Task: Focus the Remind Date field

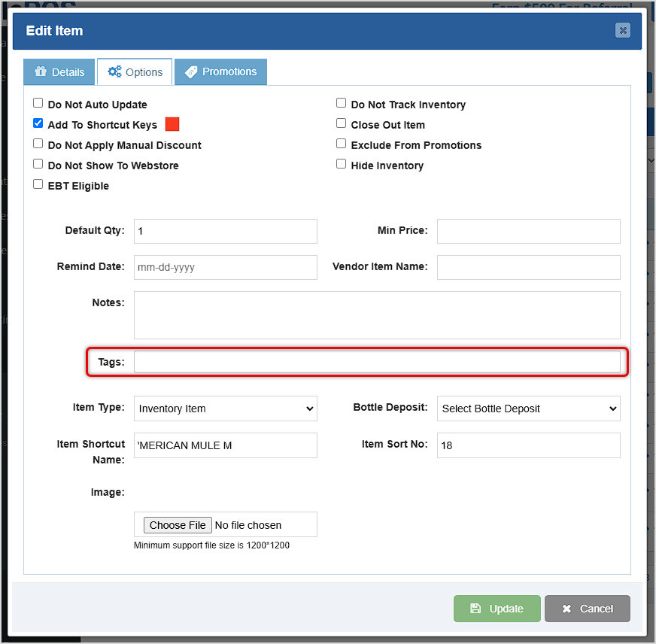Action: 225,267
